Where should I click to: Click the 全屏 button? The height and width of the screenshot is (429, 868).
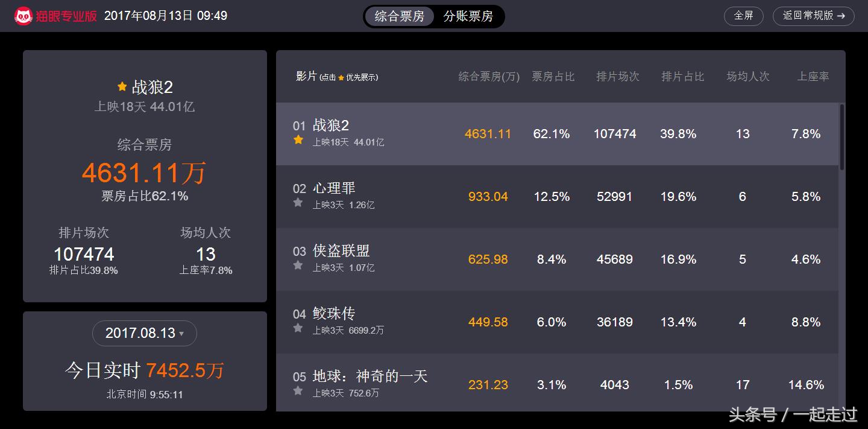click(x=743, y=16)
